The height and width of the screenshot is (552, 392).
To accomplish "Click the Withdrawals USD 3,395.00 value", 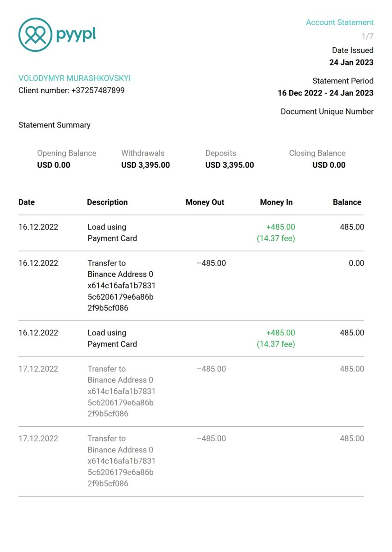I will tap(146, 165).
